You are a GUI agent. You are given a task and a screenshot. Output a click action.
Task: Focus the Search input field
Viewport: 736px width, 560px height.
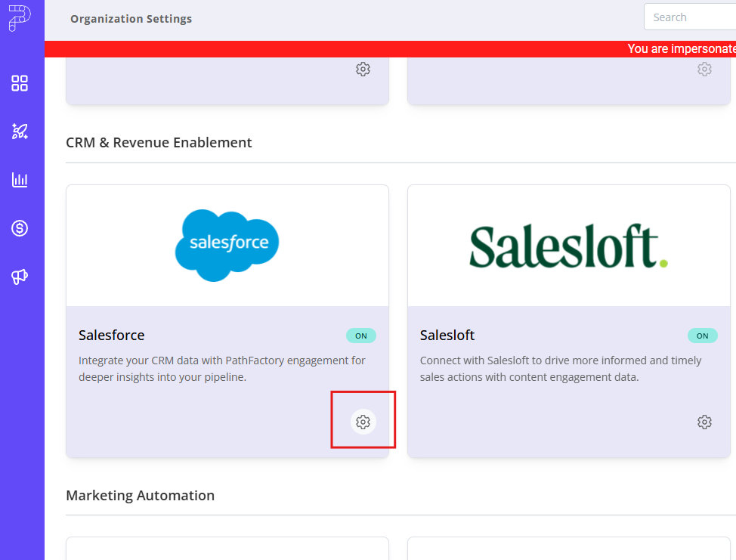690,17
